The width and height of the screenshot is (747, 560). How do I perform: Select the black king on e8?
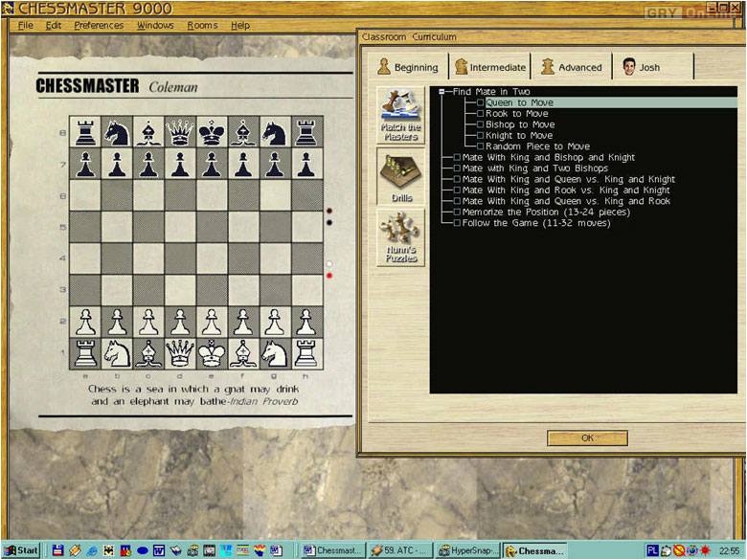(x=212, y=132)
